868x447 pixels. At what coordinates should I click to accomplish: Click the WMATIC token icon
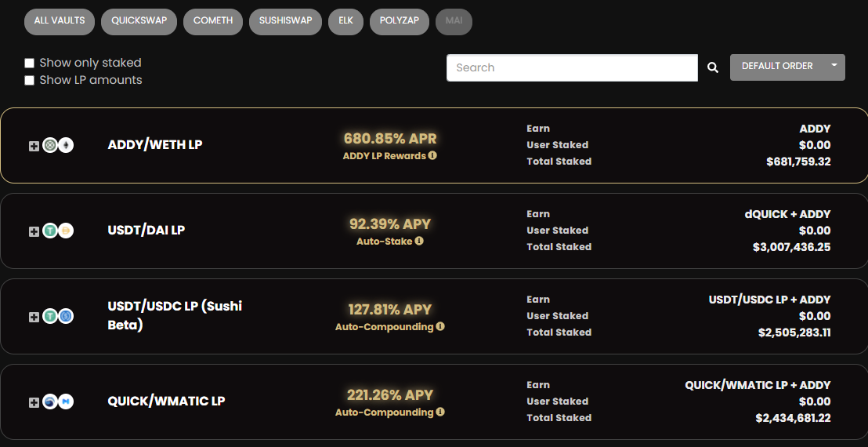coord(66,402)
